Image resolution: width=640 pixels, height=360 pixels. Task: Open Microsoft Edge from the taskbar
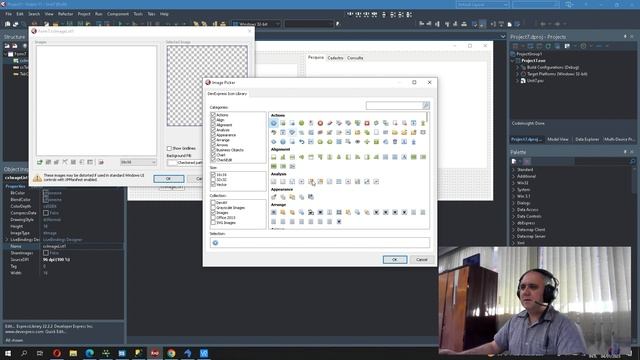tap(89, 353)
